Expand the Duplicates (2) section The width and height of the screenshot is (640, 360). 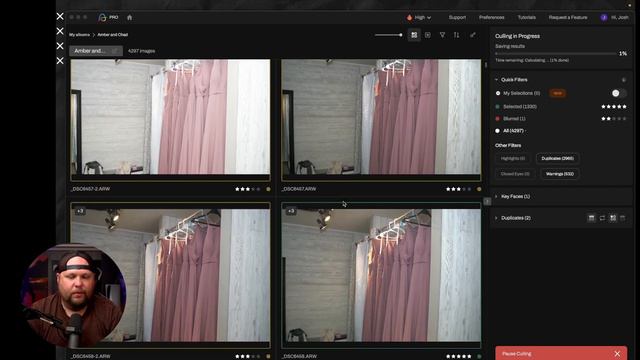[x=497, y=218]
